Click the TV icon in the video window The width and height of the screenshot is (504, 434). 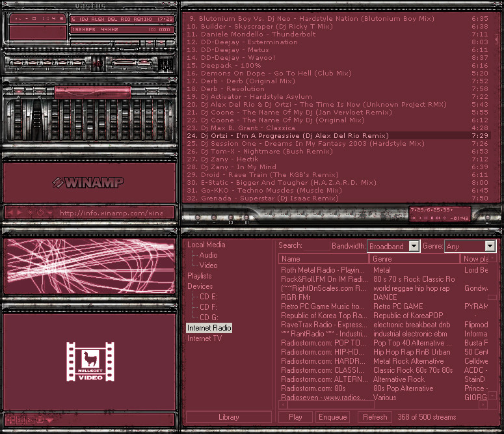pos(40,420)
